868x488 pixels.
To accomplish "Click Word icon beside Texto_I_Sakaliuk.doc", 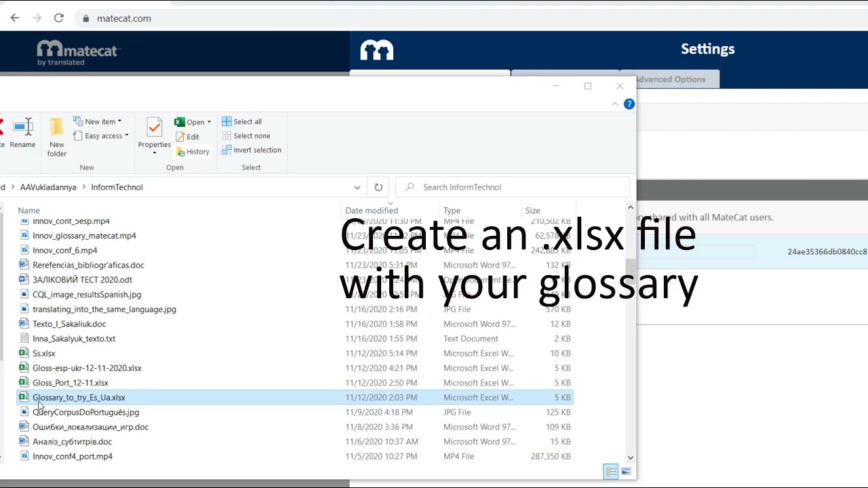I will (x=24, y=324).
